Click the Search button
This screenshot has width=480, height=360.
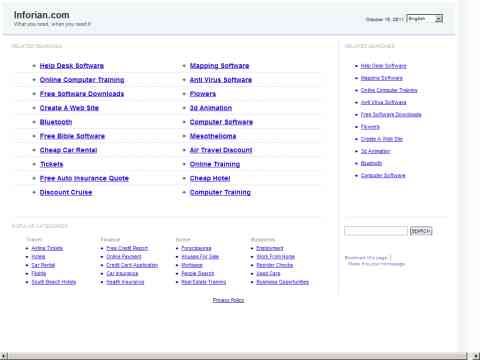coord(421,231)
